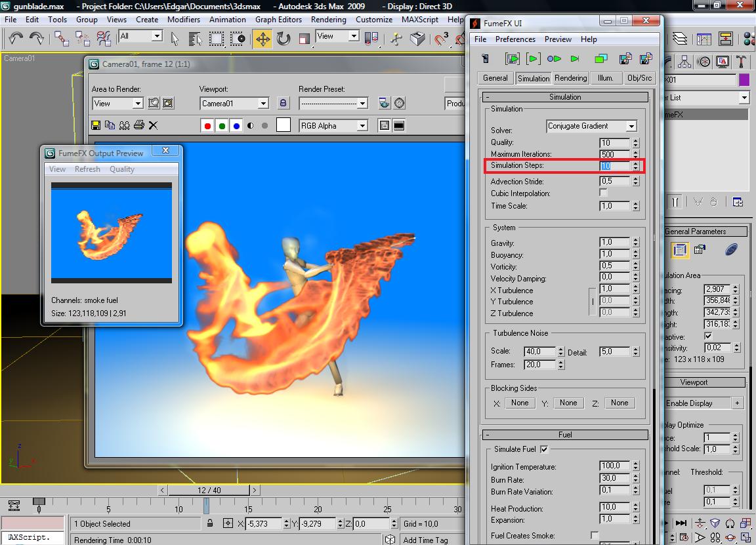Click the Undo arrow in 3ds Max toolbar
This screenshot has height=545, width=756.
tap(16, 37)
